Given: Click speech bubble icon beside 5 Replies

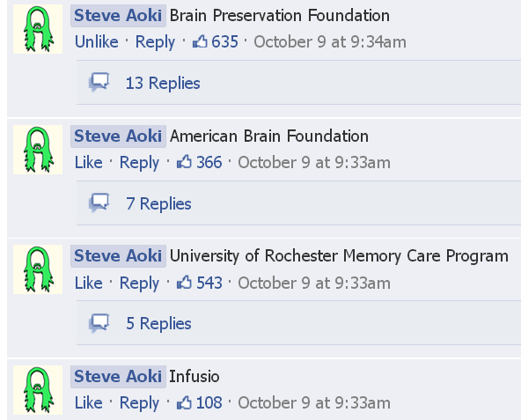Looking at the screenshot, I should (99, 323).
